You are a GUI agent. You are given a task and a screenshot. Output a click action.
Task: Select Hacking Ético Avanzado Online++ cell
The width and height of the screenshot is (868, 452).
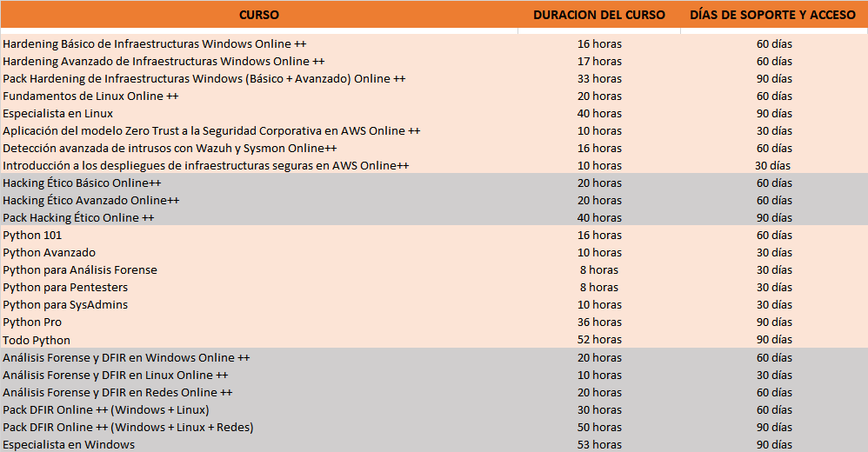pos(90,200)
